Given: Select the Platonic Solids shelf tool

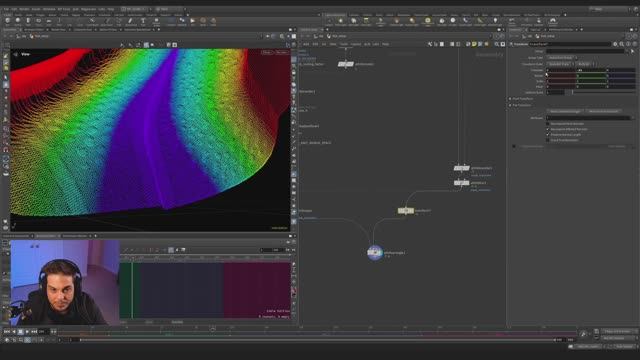Looking at the screenshot, I should click(156, 21).
